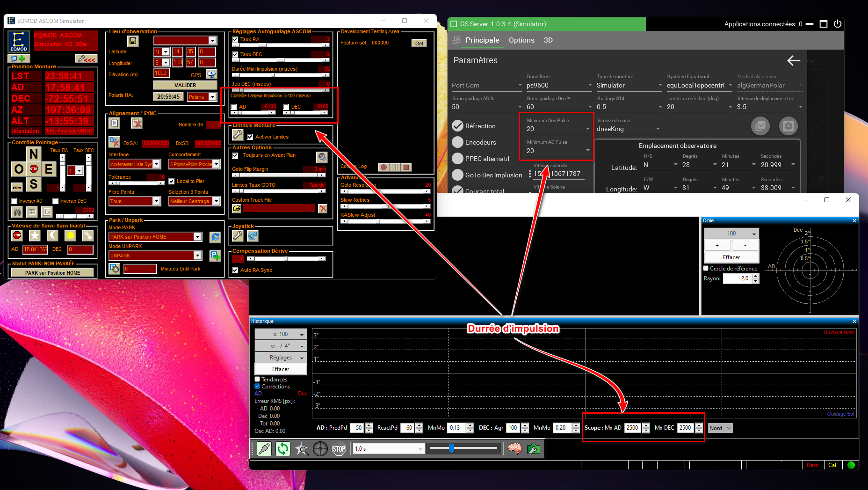Click the DxSA/DxSB reset icon
This screenshot has width=868, height=490.
(114, 142)
